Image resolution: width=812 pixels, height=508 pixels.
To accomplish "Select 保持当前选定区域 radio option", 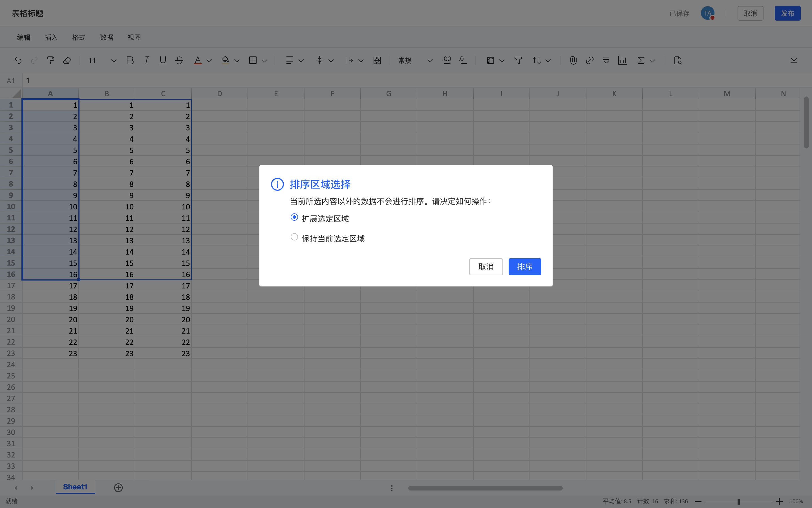I will 294,237.
